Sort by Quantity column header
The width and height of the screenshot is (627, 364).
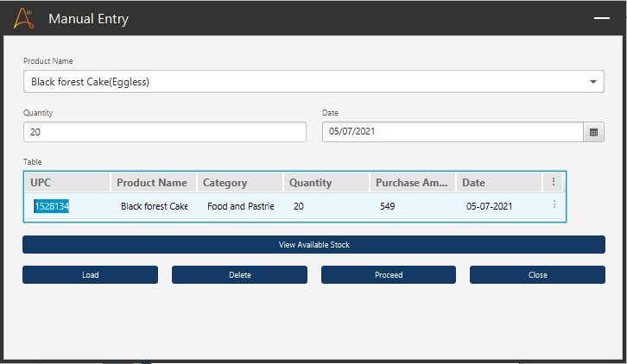click(326, 183)
